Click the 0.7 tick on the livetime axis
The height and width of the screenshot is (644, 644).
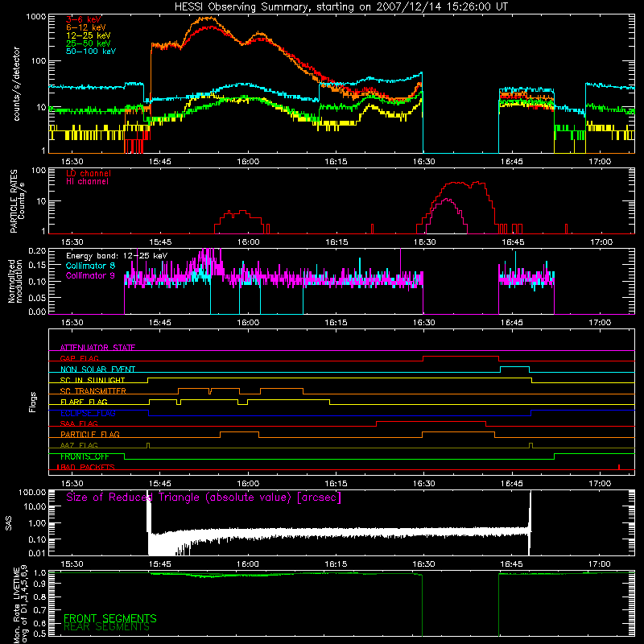pos(39,609)
